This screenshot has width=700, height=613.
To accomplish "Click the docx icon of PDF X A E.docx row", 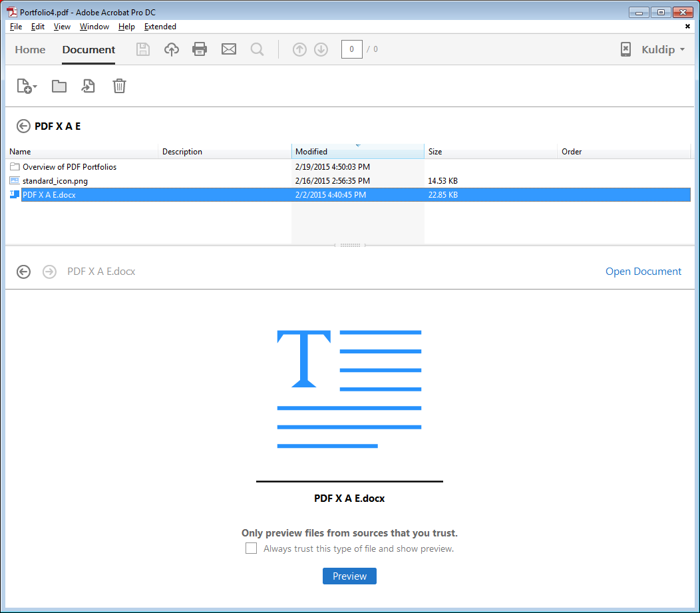I will pyautogui.click(x=15, y=194).
